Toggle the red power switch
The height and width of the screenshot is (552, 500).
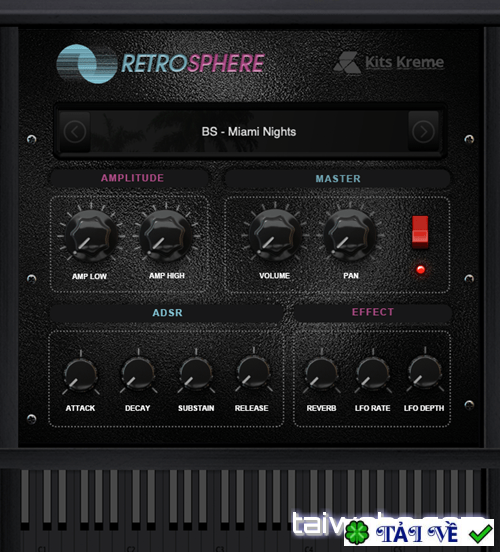point(420,232)
